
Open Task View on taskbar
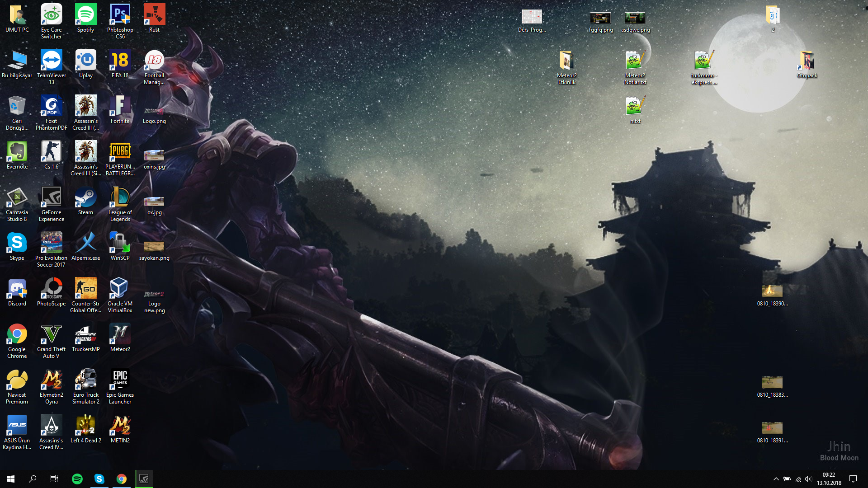[x=54, y=479]
